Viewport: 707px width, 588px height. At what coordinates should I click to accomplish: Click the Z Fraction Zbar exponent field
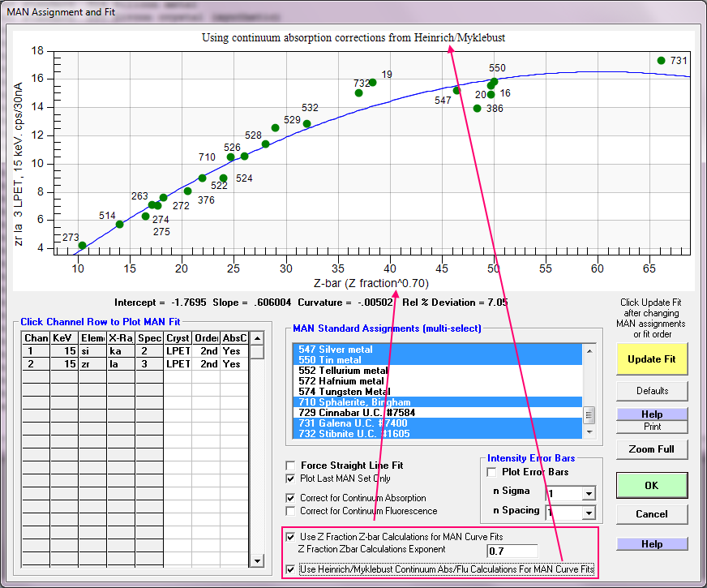(x=512, y=552)
